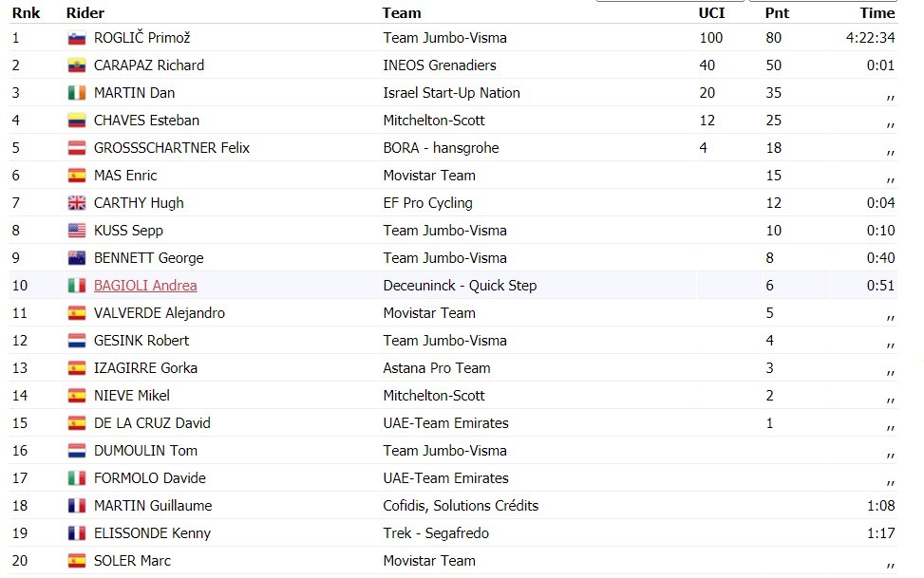This screenshot has width=924, height=578.
Task: Click the Colombian flag next to CHAVES Esteban
Action: pyautogui.click(x=77, y=121)
